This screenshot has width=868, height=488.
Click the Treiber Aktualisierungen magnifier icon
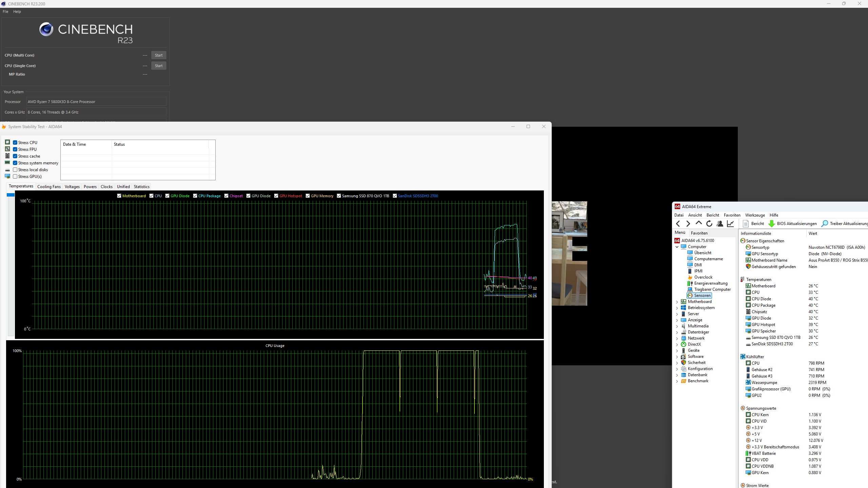click(825, 224)
